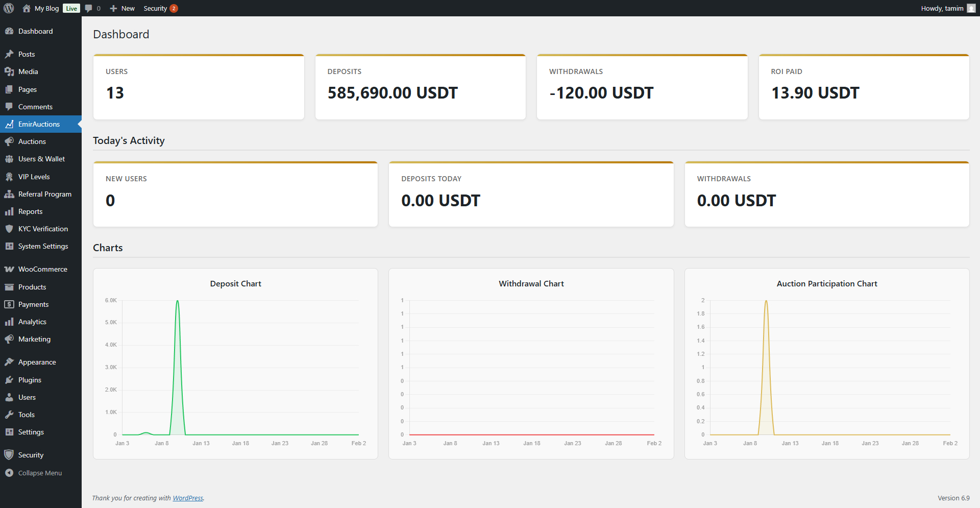Open Howdy, tamim account menu
The width and height of the screenshot is (980, 508).
[948, 8]
